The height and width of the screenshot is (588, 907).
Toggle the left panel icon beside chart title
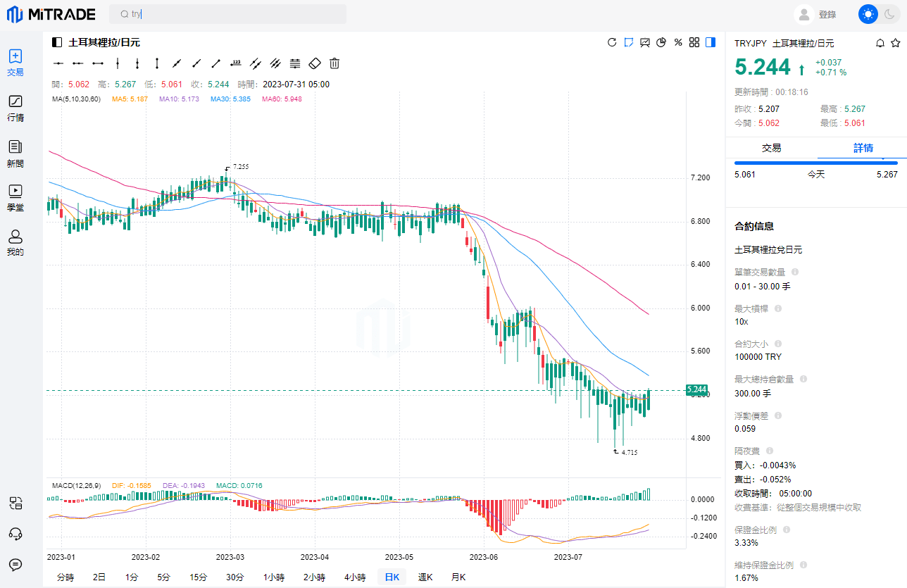coord(58,42)
